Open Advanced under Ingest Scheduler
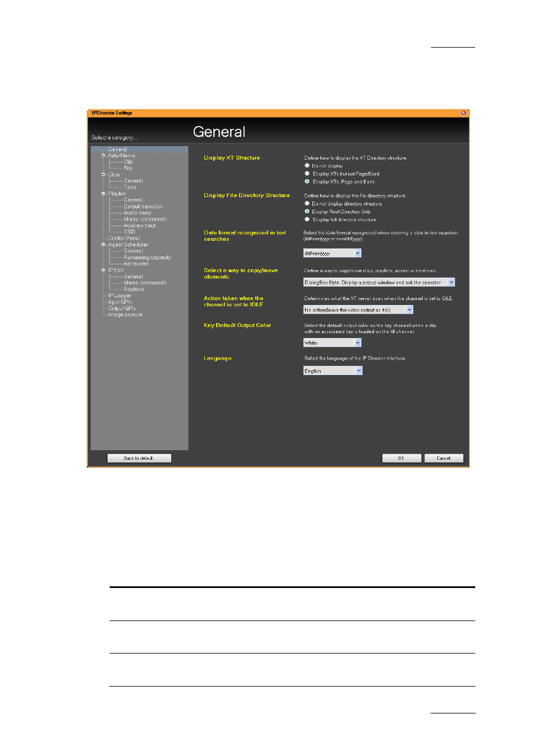 [136, 264]
